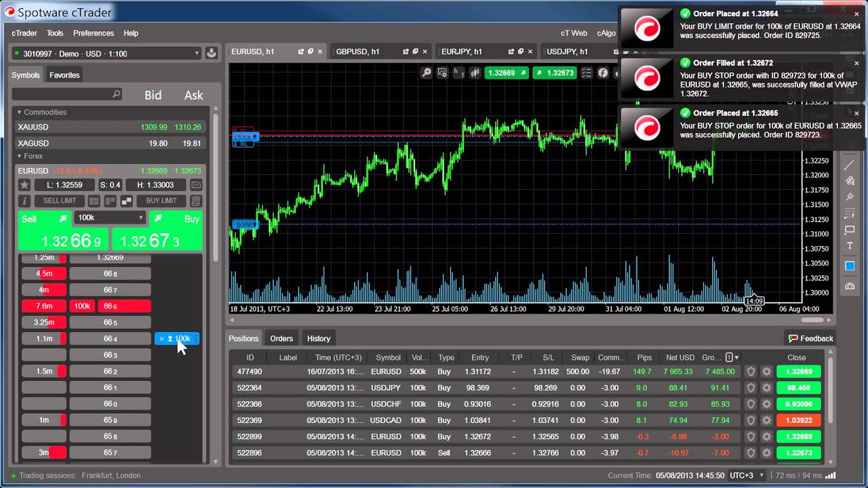Image resolution: width=868 pixels, height=488 pixels.
Task: Open the h1 timeframe selector on the chart
Action: point(459,73)
